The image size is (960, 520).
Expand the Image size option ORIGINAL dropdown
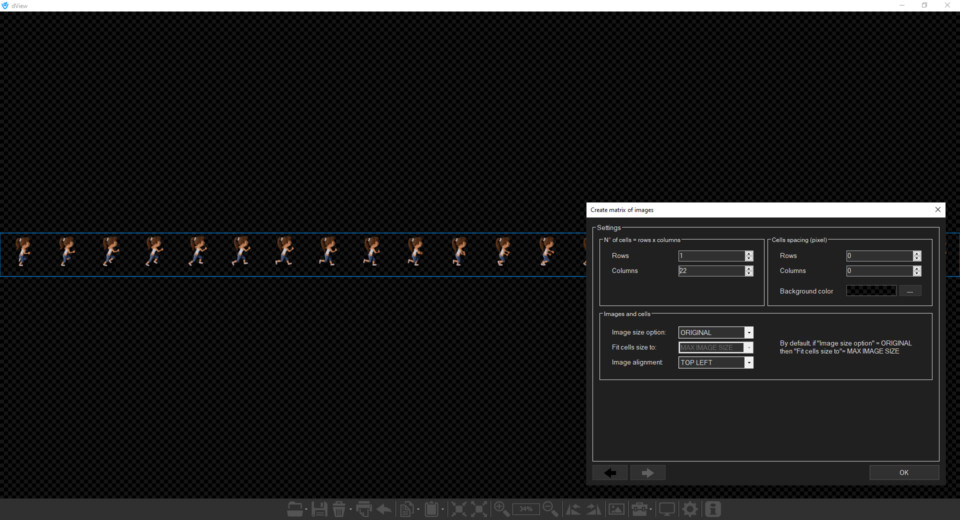748,333
